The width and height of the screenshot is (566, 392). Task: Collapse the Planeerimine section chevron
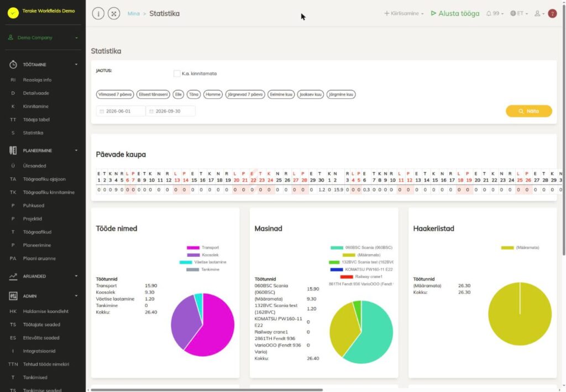(x=76, y=150)
